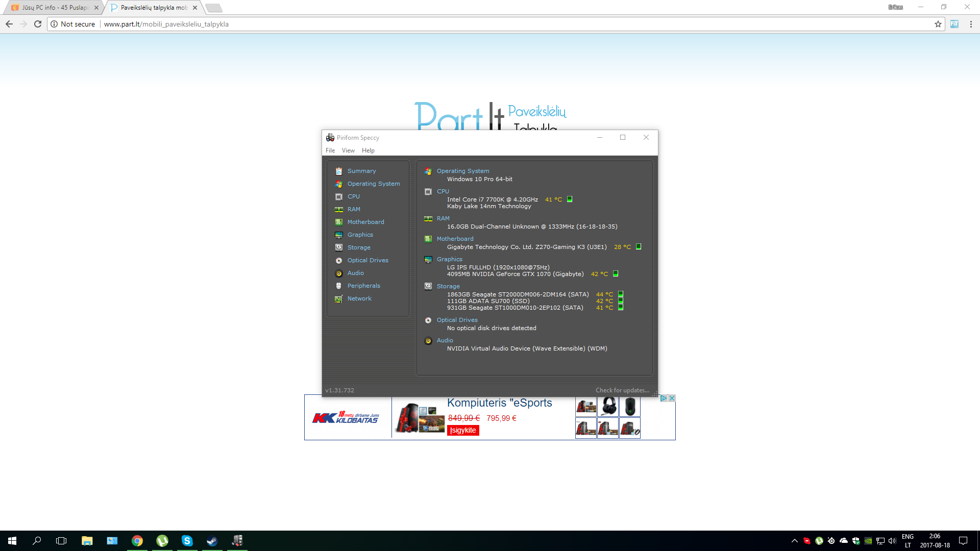The height and width of the screenshot is (551, 980).
Task: Select the Summary icon in Speccy sidebar
Action: click(x=338, y=171)
